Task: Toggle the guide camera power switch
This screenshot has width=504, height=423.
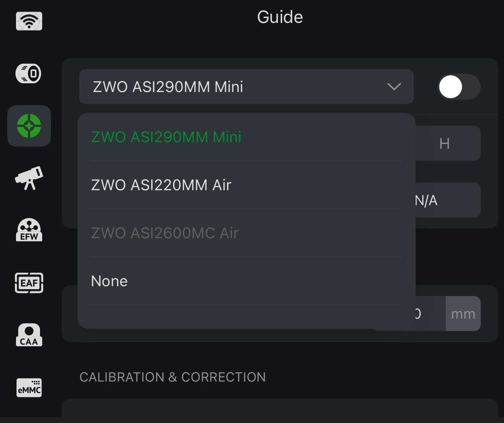Action: [x=459, y=87]
